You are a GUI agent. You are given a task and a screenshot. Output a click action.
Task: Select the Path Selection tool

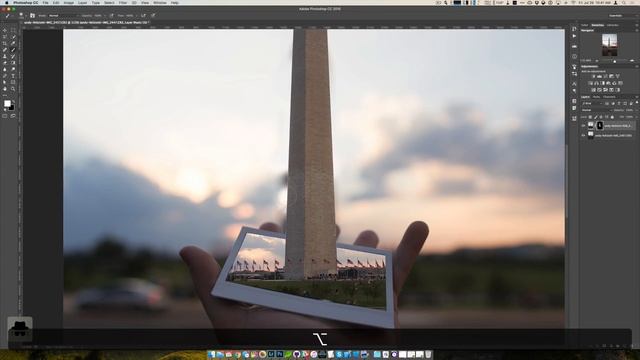coord(5,82)
